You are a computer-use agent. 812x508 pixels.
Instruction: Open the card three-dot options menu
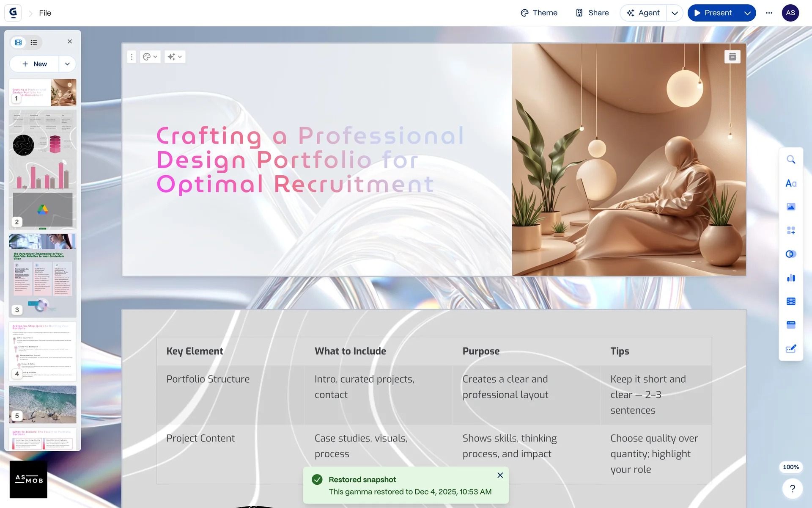click(132, 57)
